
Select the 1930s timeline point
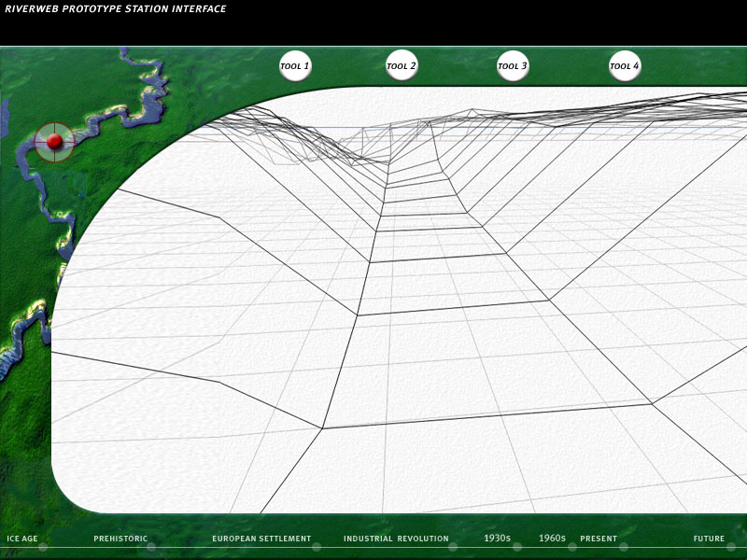click(497, 539)
